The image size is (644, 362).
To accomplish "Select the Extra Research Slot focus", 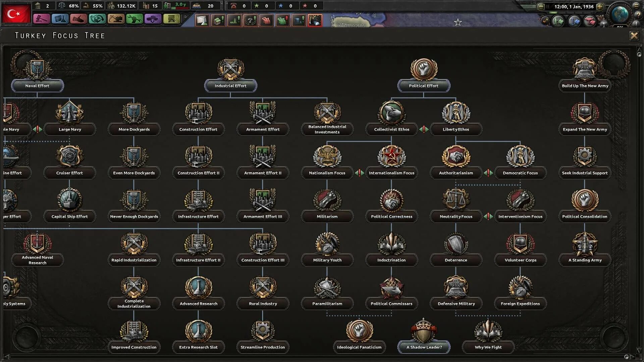I will click(198, 347).
